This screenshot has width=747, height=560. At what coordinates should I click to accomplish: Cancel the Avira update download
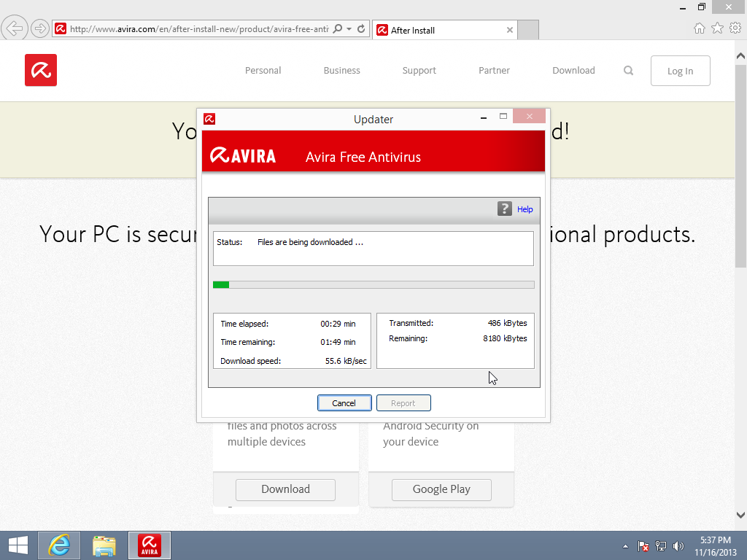coord(344,402)
